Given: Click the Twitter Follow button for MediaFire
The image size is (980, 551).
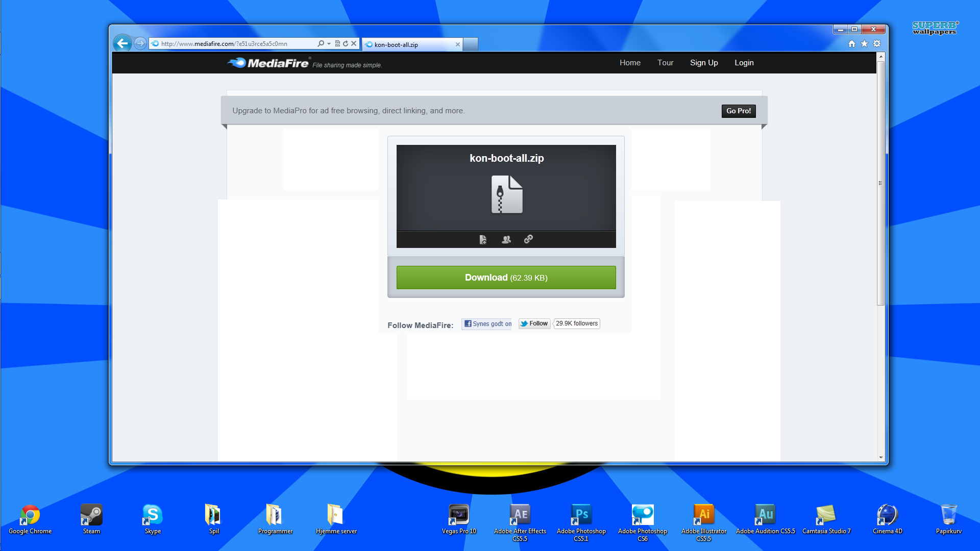Looking at the screenshot, I should pos(534,323).
